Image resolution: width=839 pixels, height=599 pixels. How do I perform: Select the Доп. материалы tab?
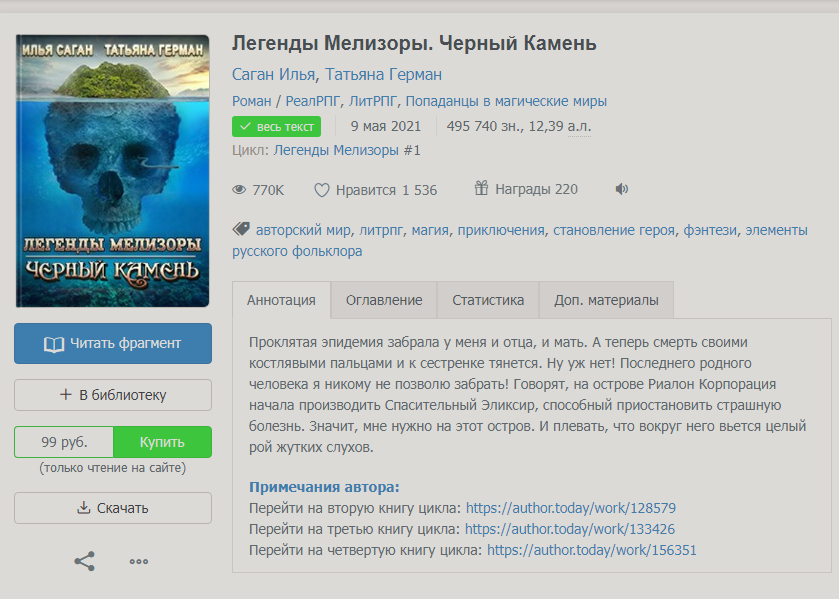606,300
